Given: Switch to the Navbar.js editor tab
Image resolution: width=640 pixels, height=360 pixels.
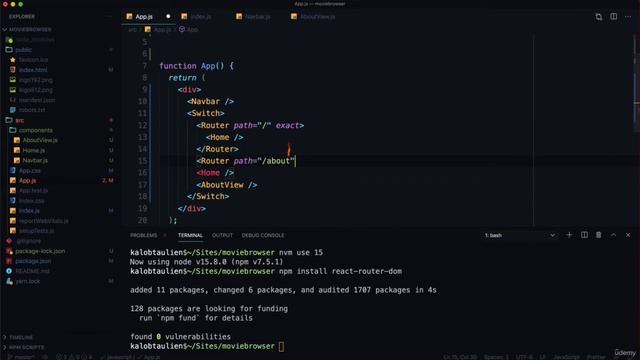Looking at the screenshot, I should click(257, 17).
